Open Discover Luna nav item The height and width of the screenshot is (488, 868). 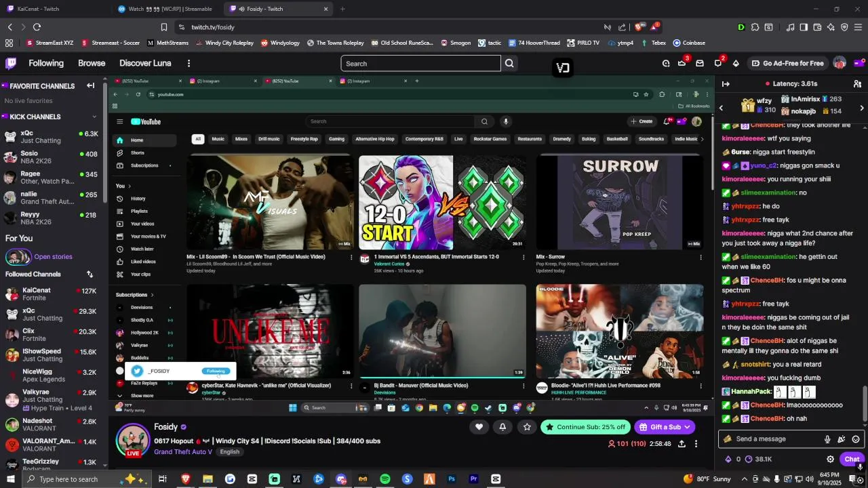pyautogui.click(x=145, y=63)
